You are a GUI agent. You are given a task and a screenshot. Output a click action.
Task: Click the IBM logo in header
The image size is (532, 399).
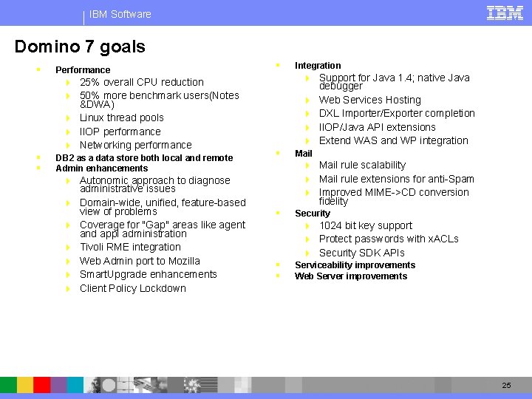[x=505, y=13]
